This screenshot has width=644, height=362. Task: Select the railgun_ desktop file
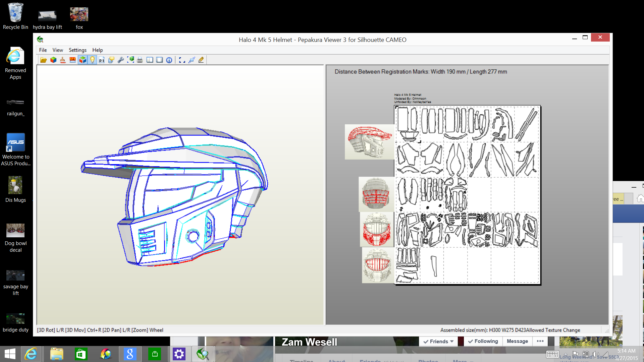[15, 107]
